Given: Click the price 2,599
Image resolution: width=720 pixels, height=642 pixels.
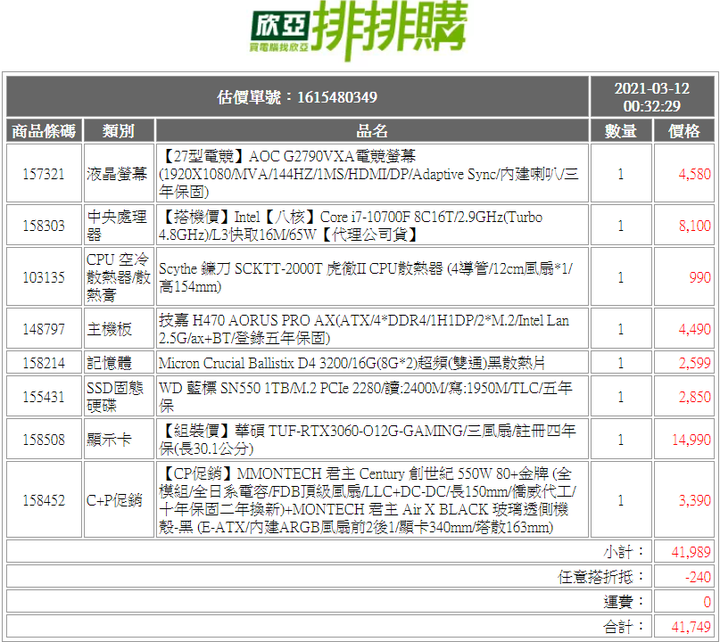Looking at the screenshot, I should coord(694,363).
